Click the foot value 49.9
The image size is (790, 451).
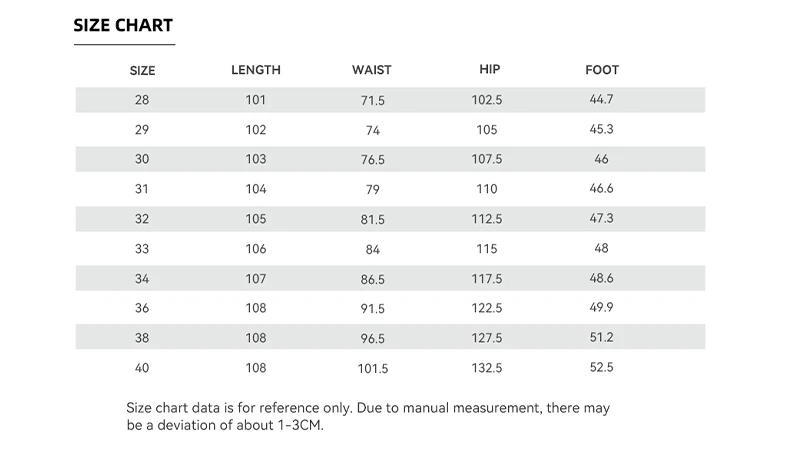point(602,308)
